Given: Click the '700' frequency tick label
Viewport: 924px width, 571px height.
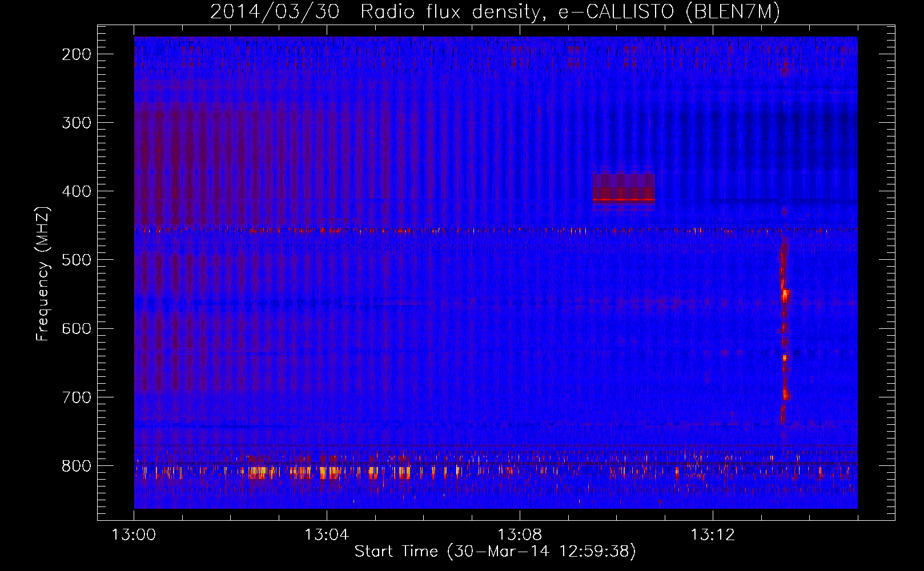Looking at the screenshot, I should click(77, 397).
